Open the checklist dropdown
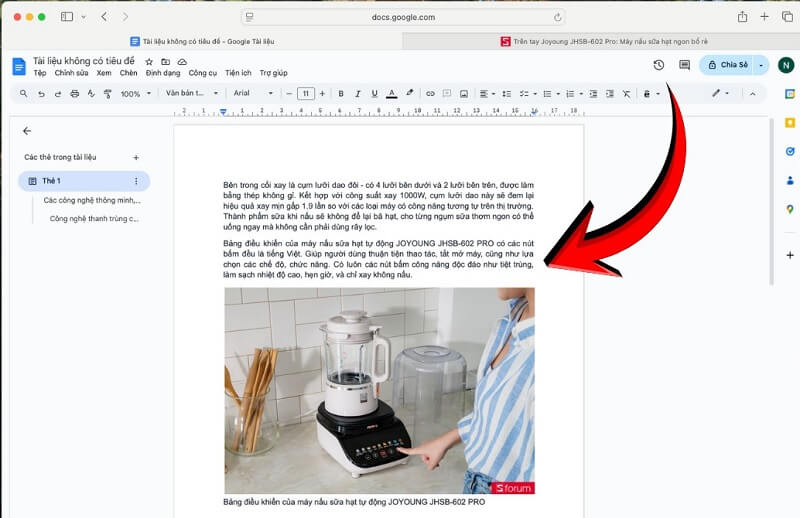Viewport: 800px width, 518px height. click(528, 94)
